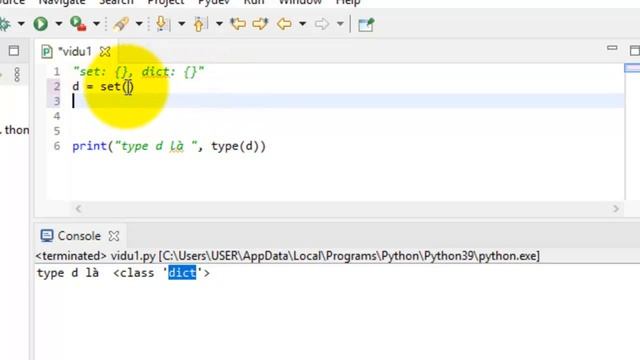Open the Back navigation history dropdown
The image size is (640, 360).
point(302,24)
